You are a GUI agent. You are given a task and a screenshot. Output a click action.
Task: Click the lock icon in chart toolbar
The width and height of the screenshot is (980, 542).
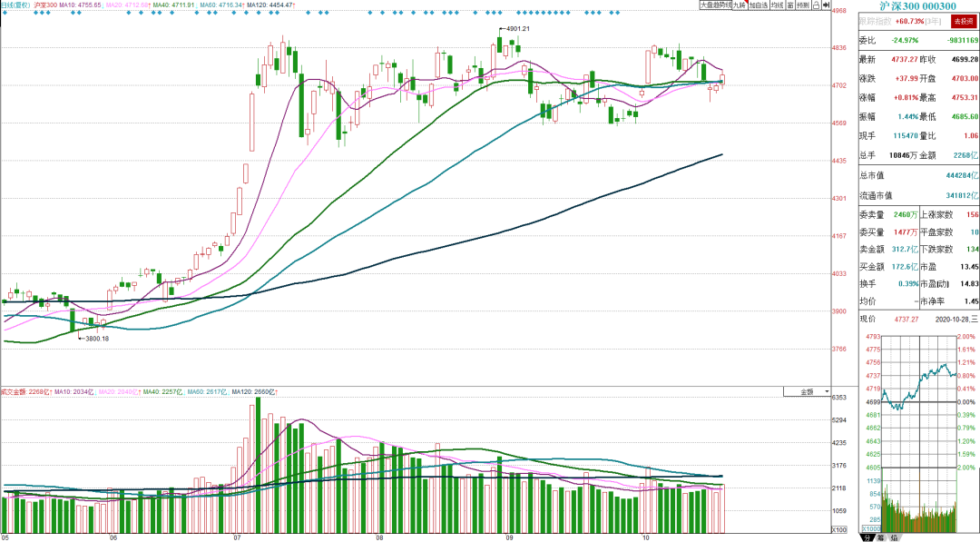(x=817, y=5)
